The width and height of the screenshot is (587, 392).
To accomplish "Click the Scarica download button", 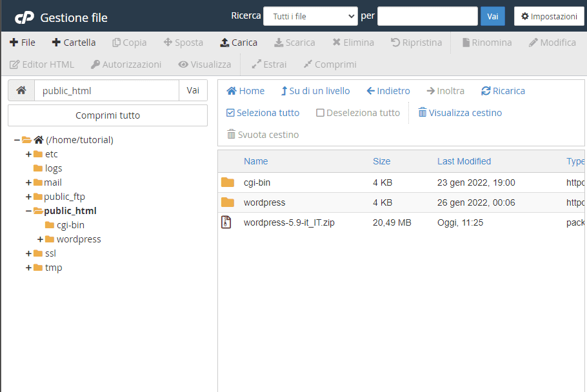I will click(x=295, y=43).
